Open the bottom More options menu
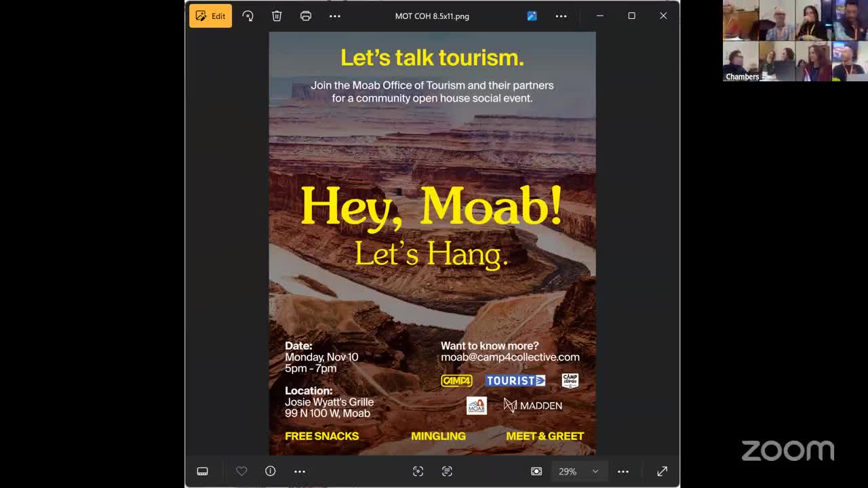 tap(623, 471)
